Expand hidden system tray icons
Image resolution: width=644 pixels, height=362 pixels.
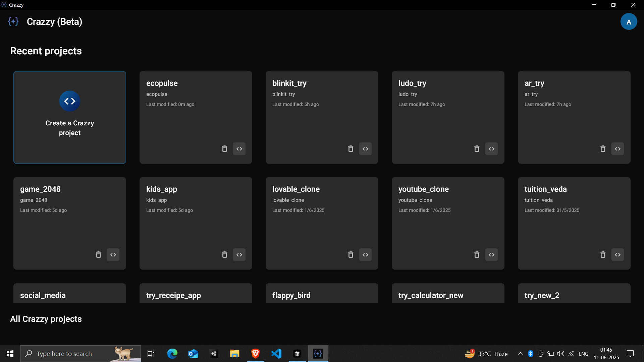[520, 353]
